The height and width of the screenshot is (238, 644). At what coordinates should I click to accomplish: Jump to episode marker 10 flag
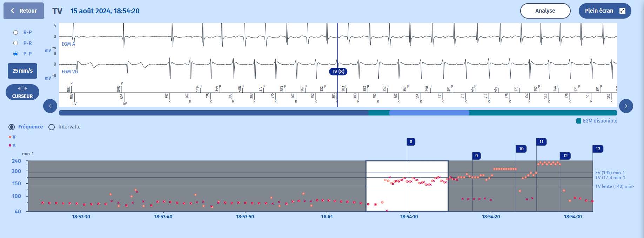pyautogui.click(x=521, y=149)
